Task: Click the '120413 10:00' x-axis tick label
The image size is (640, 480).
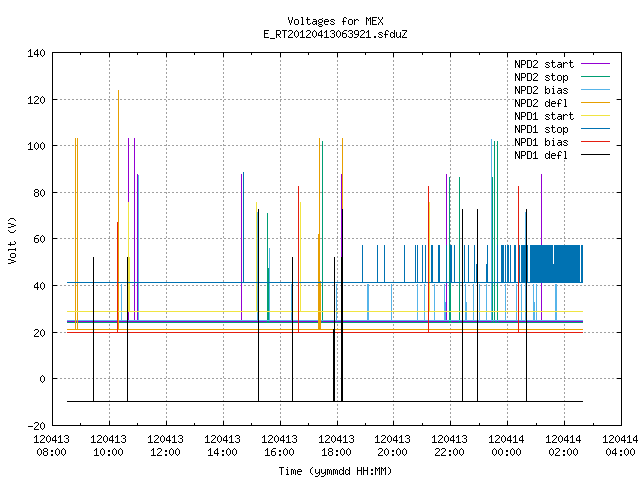Action: click(109, 446)
